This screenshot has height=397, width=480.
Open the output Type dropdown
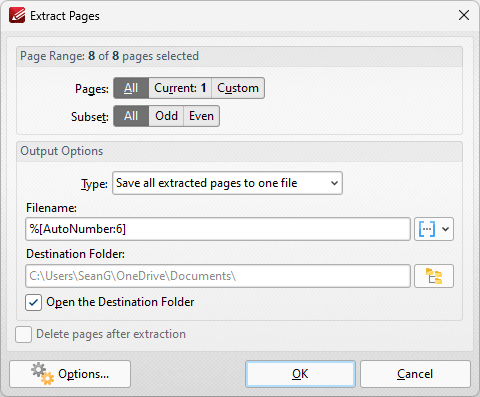(x=227, y=183)
